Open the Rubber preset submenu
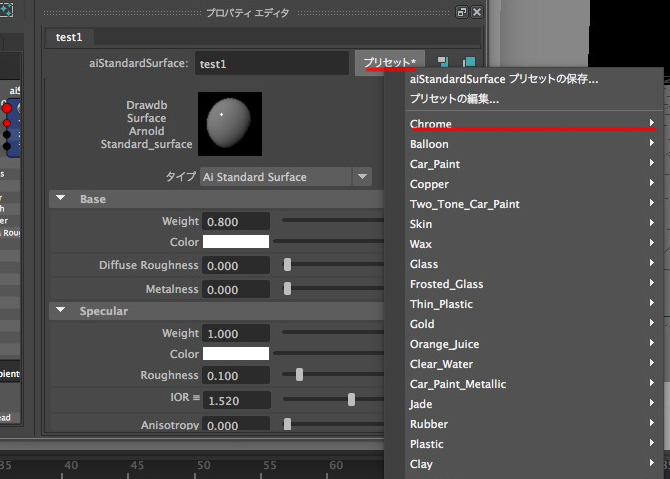 pos(532,424)
